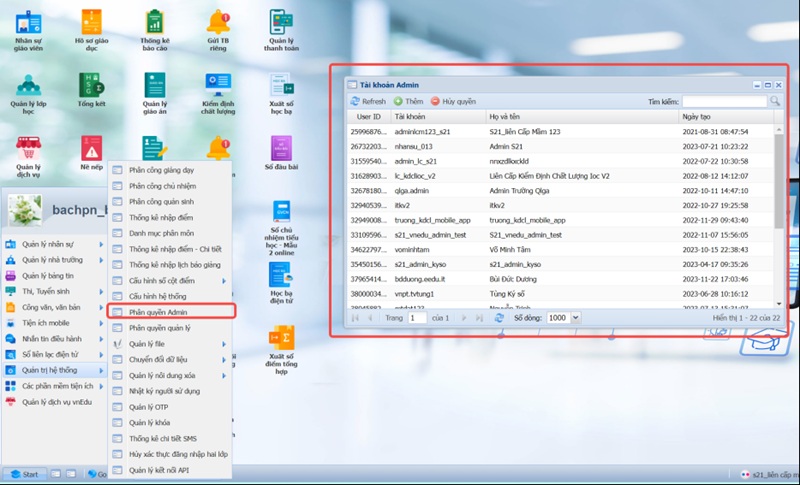Click the Hủy quyền button

[x=453, y=101]
